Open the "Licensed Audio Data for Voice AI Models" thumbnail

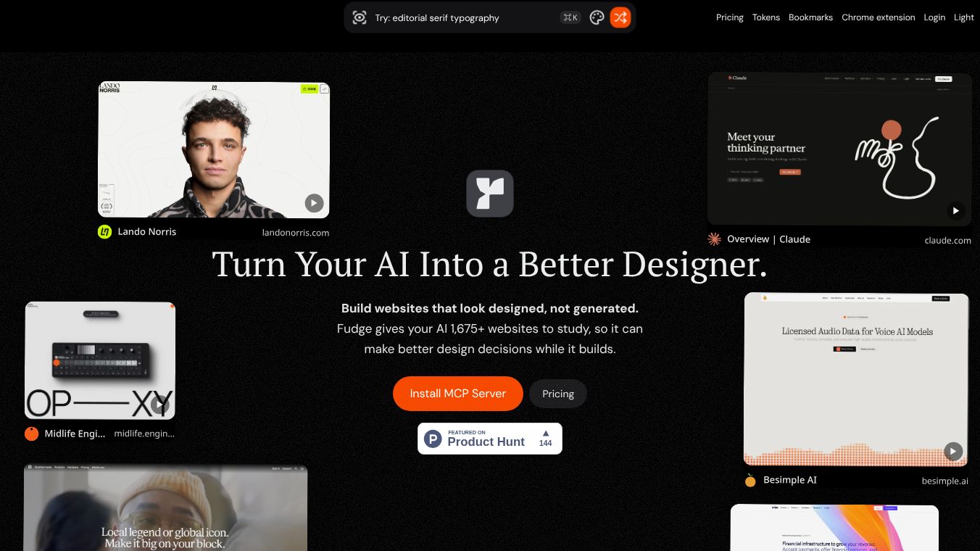856,379
